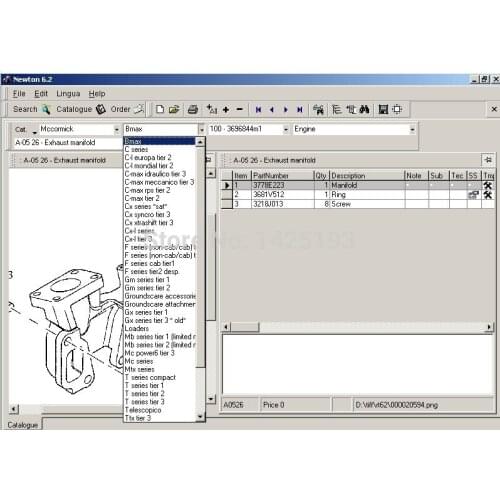Viewport: 500px width, 500px height.
Task: Select Mc power6 tier 3 entry
Action: click(159, 353)
